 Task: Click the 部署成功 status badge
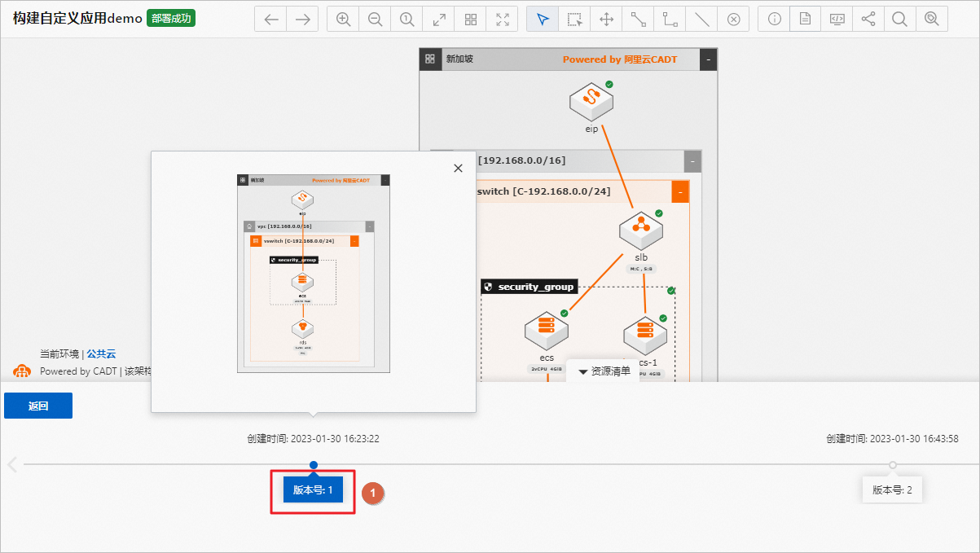point(171,19)
